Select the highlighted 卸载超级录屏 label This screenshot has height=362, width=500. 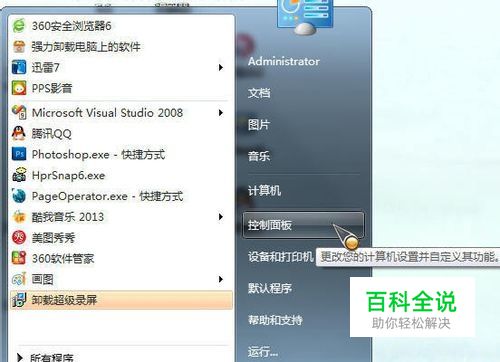64,300
